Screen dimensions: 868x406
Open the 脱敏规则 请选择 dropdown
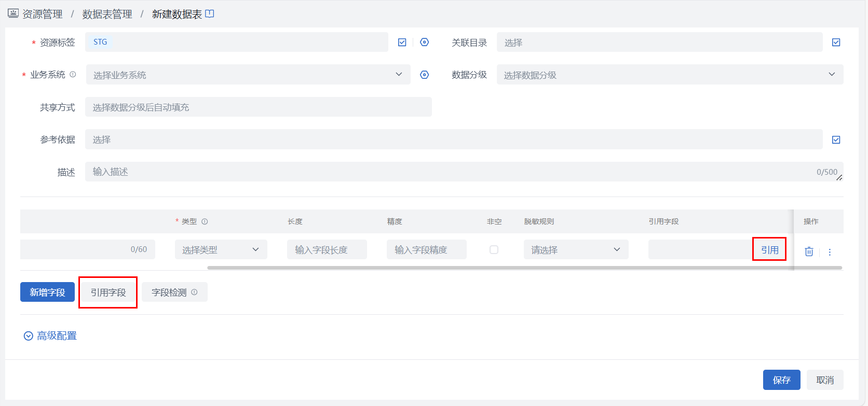[x=576, y=249]
